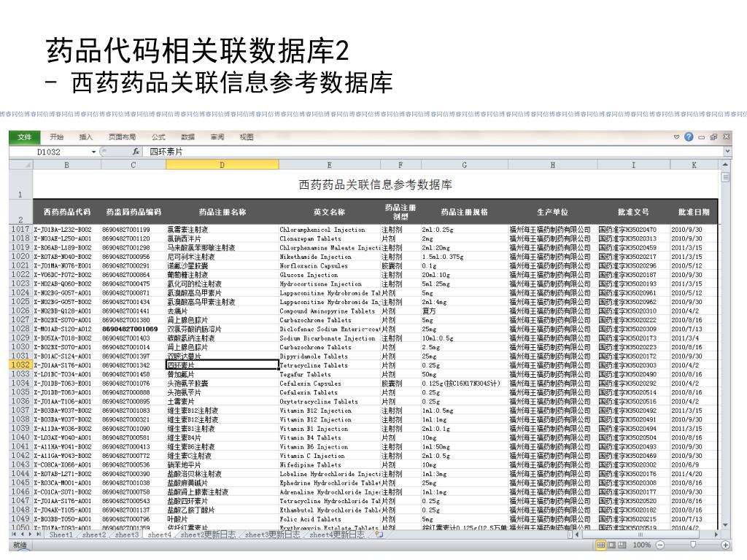Go to next sheet with navigation arrow
Viewport: 747px width, 560px height.
[x=30, y=534]
